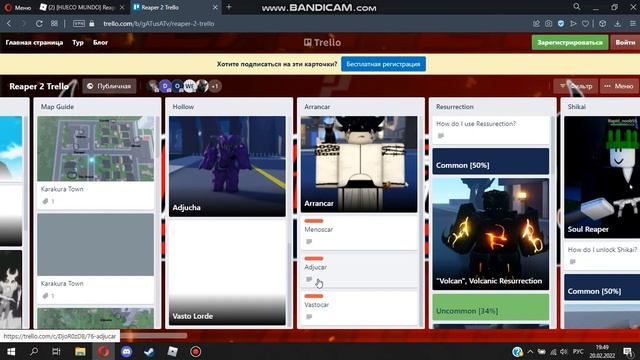Open the Adjucha card
Viewport: 640px width, 360px height.
(x=227, y=166)
